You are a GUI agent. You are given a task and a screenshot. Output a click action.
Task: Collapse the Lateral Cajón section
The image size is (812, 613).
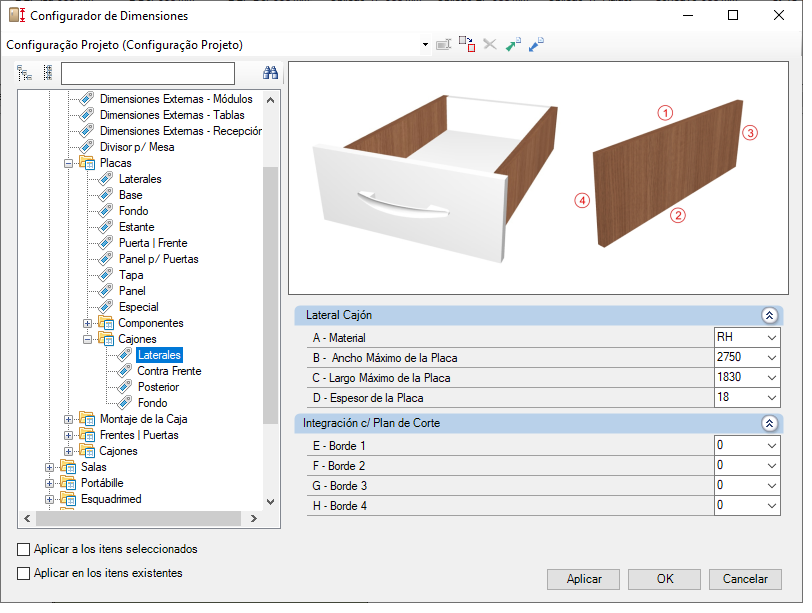(770, 315)
